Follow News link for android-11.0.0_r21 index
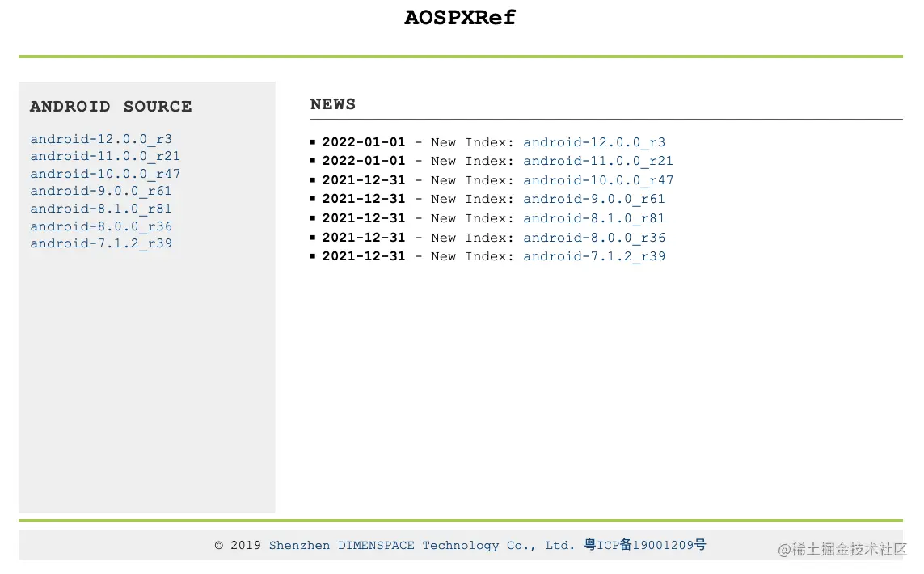The image size is (924, 574). 598,161
